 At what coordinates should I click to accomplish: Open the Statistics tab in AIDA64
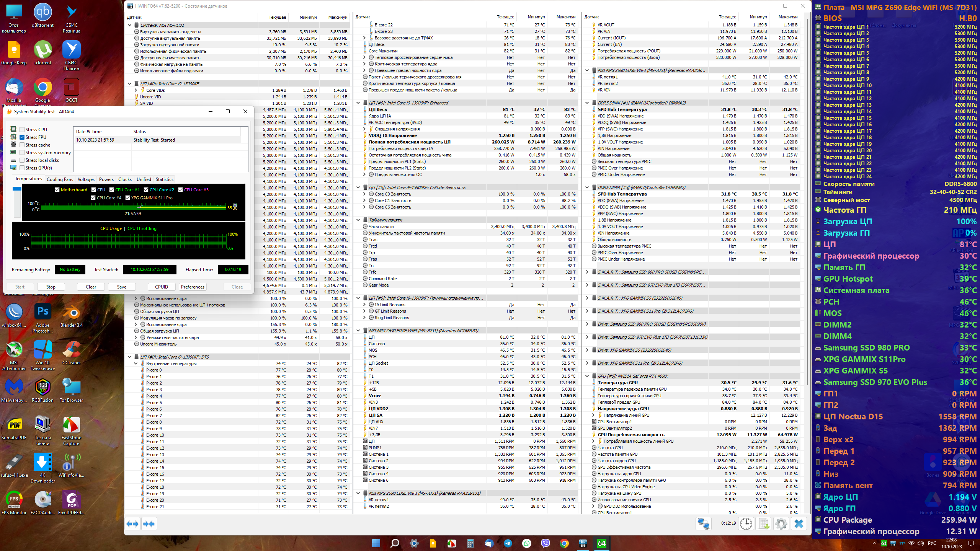[x=164, y=179]
